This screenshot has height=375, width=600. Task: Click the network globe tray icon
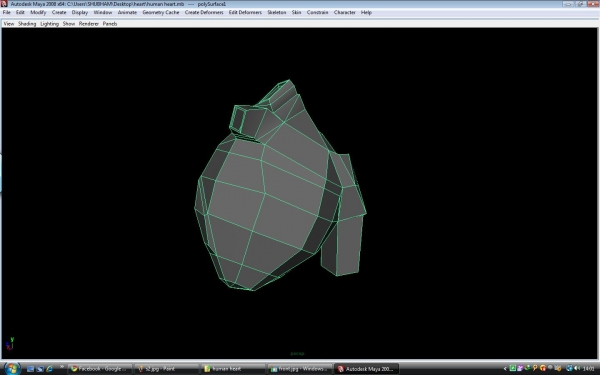pos(569,368)
